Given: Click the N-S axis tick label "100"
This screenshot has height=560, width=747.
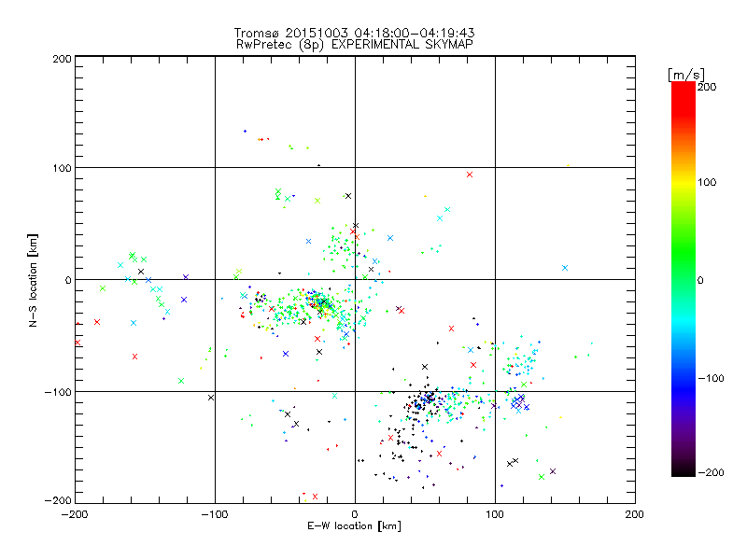Looking at the screenshot, I should (63, 168).
